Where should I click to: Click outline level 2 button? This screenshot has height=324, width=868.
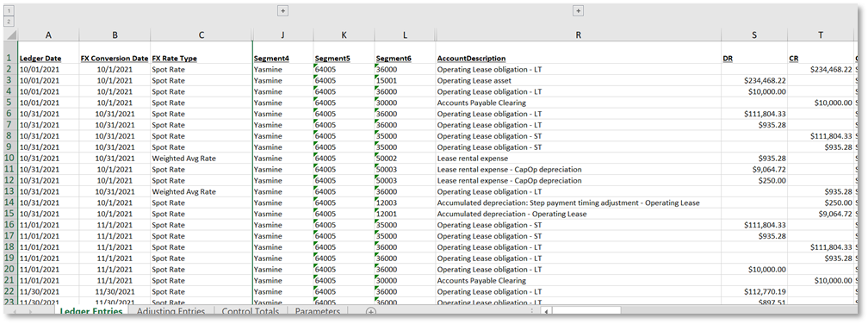pos(9,22)
